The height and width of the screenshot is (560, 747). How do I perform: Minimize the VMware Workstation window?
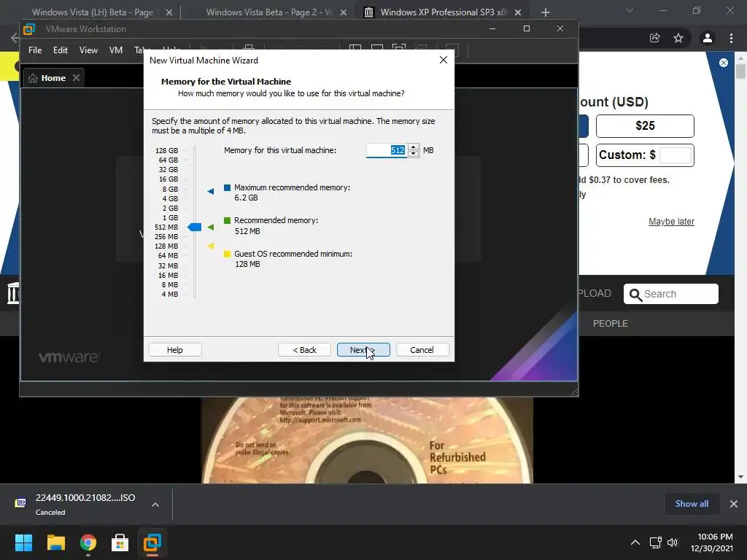point(492,28)
